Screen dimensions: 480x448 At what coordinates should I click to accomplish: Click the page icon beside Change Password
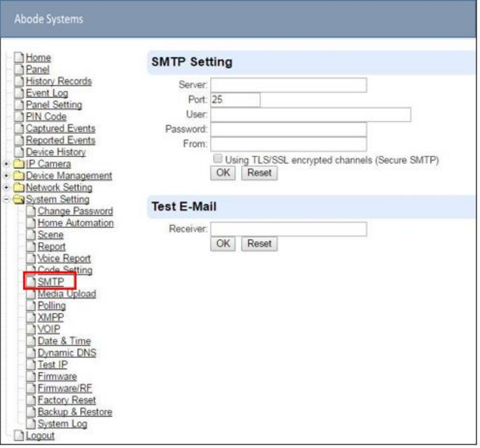31,211
